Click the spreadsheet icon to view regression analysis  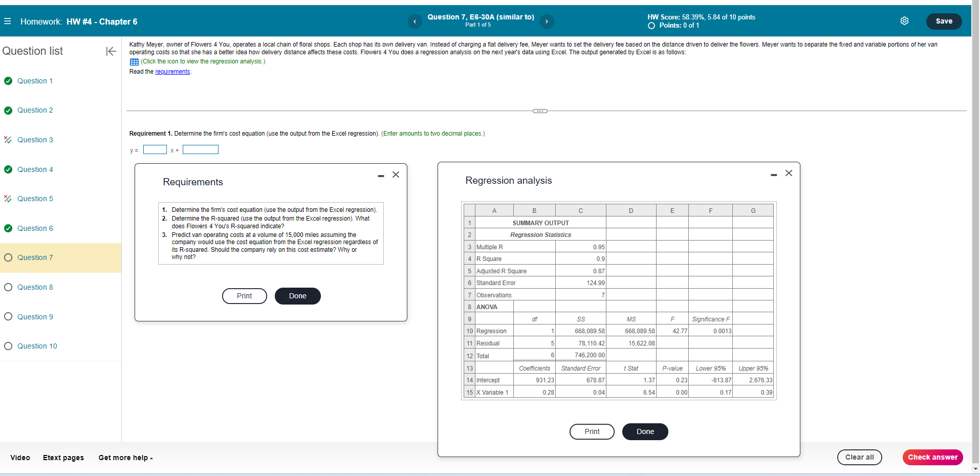pyautogui.click(x=134, y=61)
